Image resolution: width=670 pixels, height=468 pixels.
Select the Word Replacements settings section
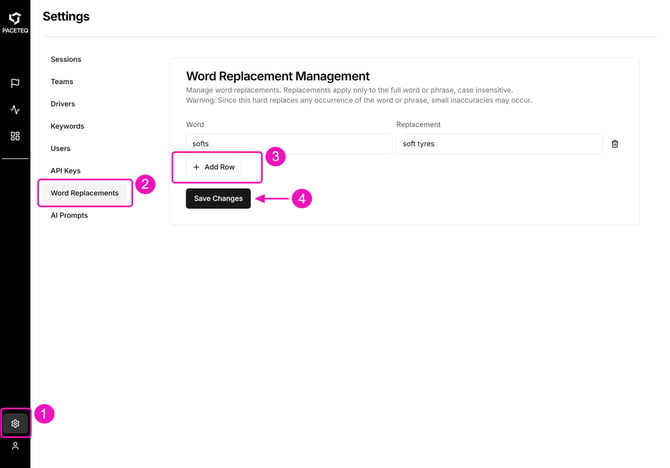85,193
